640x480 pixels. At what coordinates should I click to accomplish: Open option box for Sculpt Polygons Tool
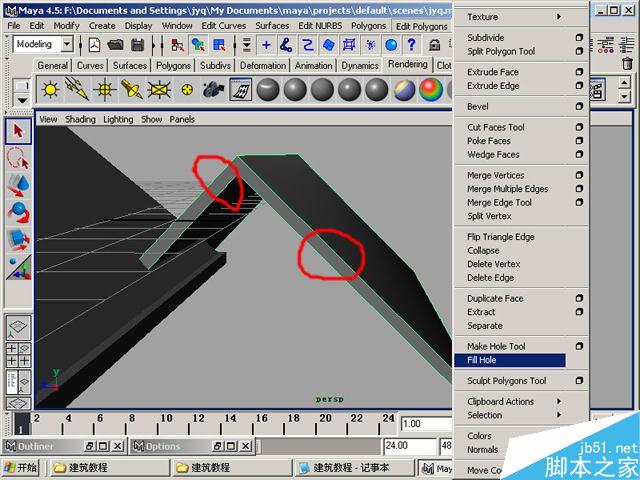tap(579, 380)
